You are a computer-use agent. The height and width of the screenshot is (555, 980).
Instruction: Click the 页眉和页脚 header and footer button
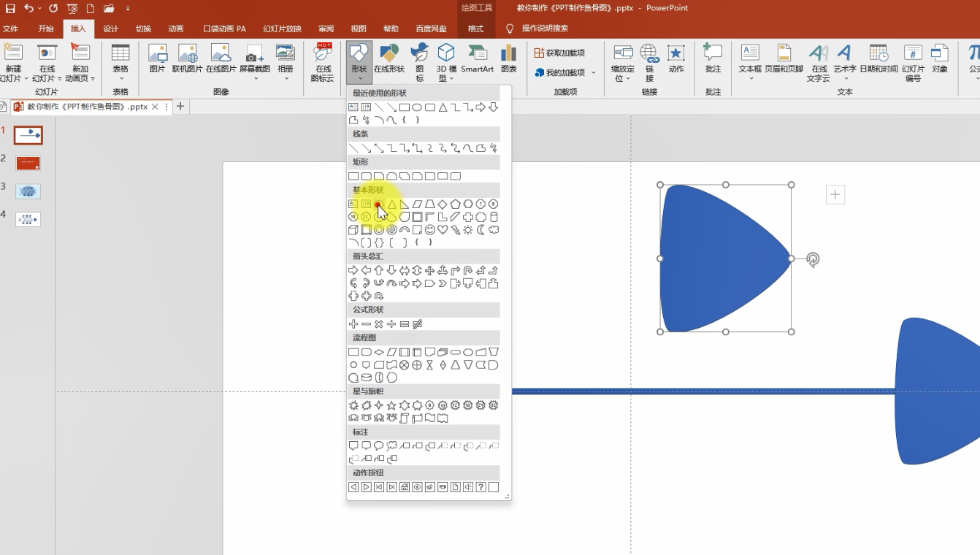pyautogui.click(x=784, y=59)
